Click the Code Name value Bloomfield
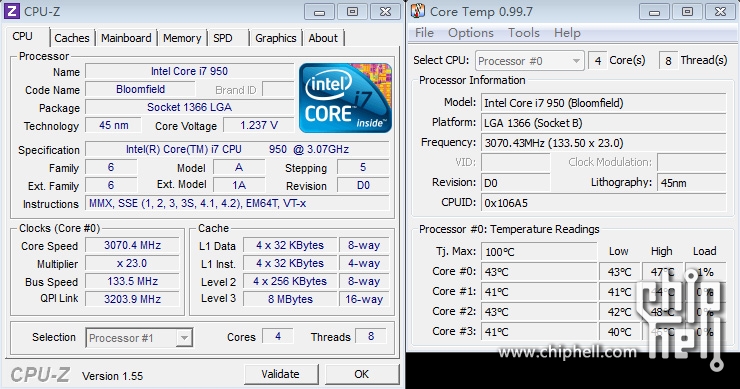The width and height of the screenshot is (740, 389). 140,89
